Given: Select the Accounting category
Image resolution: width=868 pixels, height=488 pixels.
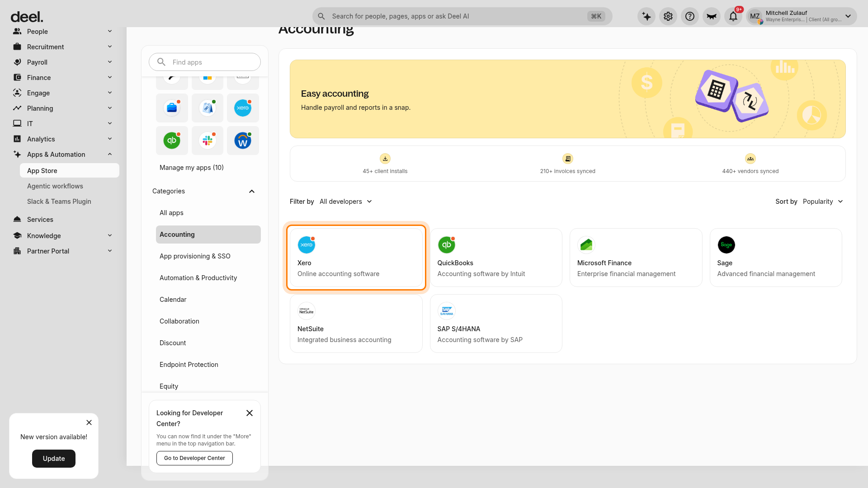Looking at the screenshot, I should (x=208, y=235).
